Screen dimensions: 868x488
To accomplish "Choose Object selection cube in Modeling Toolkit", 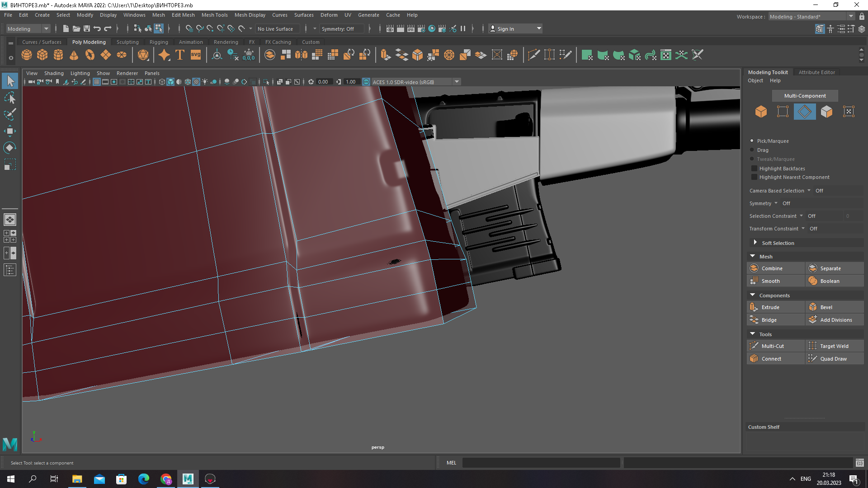I will (x=761, y=112).
